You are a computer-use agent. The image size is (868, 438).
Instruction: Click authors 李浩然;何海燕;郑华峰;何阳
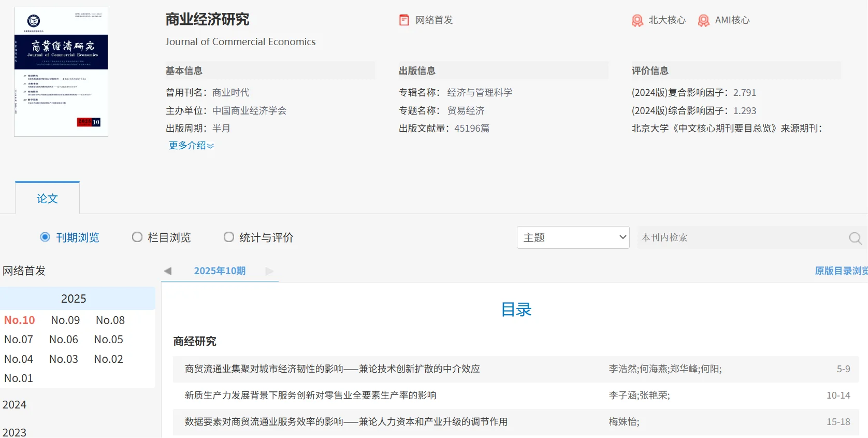click(666, 369)
